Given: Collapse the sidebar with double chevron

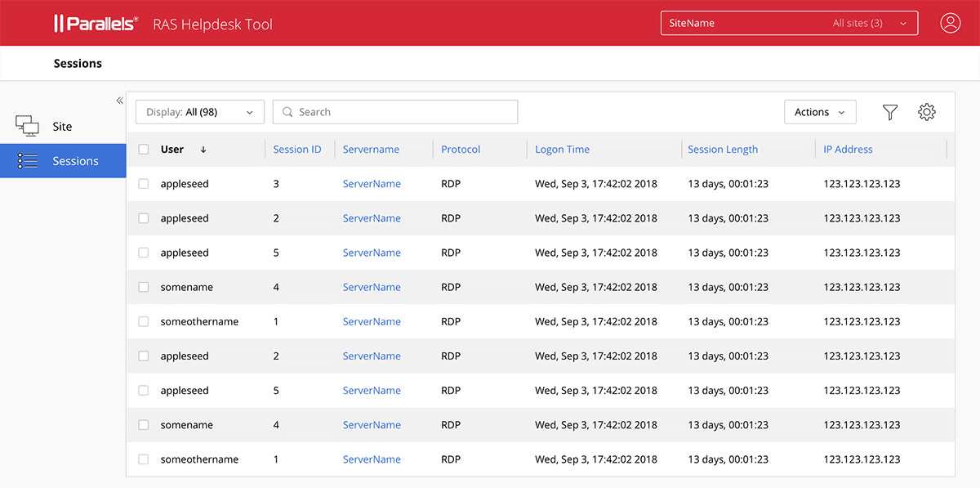Looking at the screenshot, I should (x=119, y=101).
